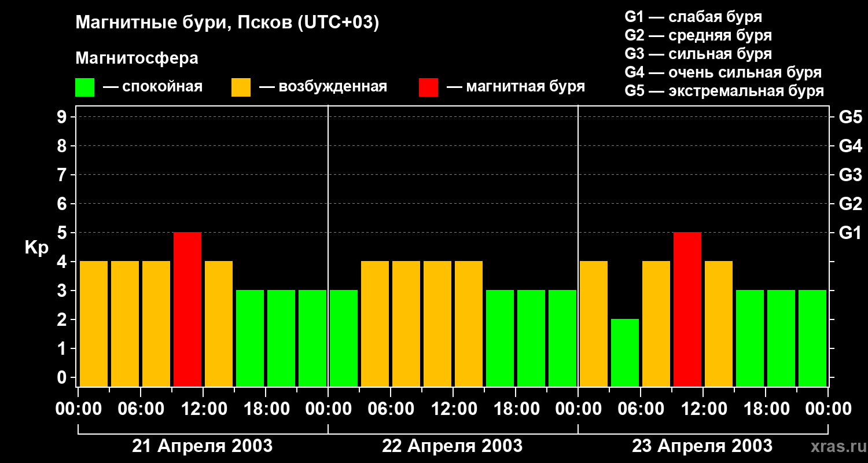Click the 'G5 — экстремальная буря' legend entry
The width and height of the screenshot is (868, 463).
(x=724, y=91)
